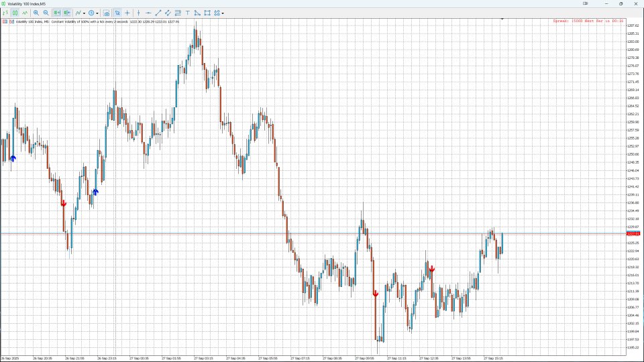Zoom in on the chart

pyautogui.click(x=36, y=13)
